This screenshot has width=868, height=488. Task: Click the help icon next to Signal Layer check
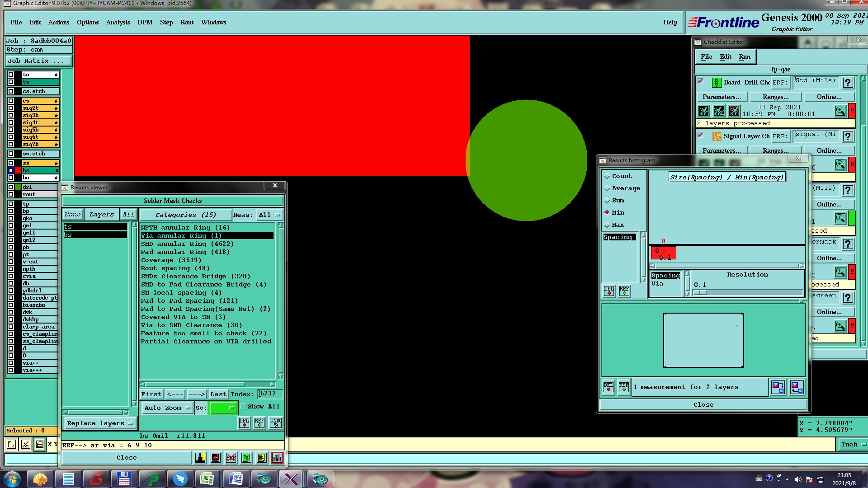coord(848,136)
